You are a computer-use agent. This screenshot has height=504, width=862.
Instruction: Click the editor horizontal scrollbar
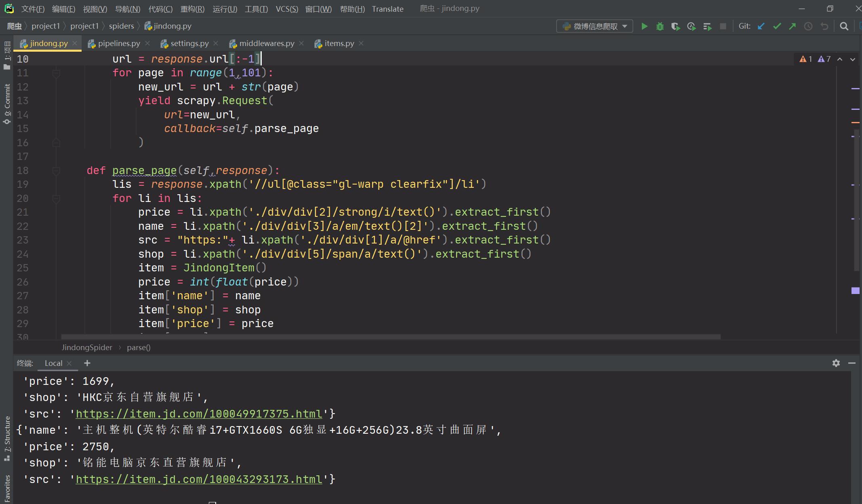pos(391,336)
